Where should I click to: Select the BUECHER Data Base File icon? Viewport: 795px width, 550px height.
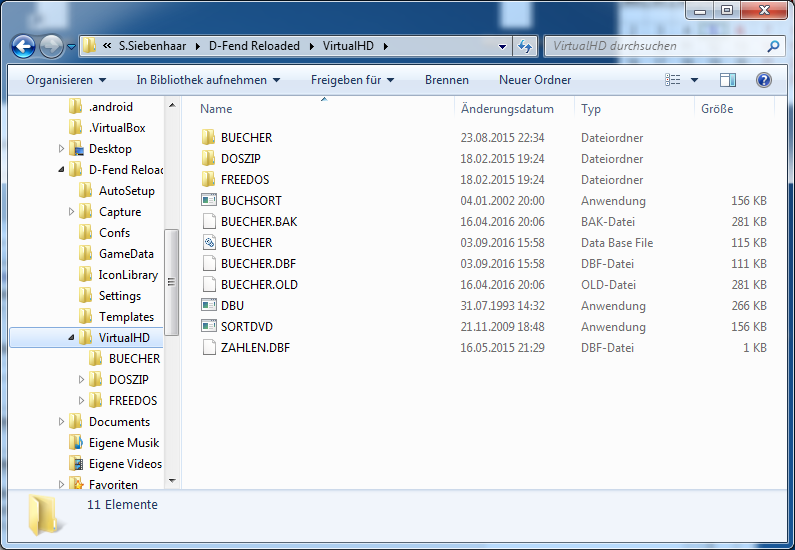pyautogui.click(x=209, y=242)
